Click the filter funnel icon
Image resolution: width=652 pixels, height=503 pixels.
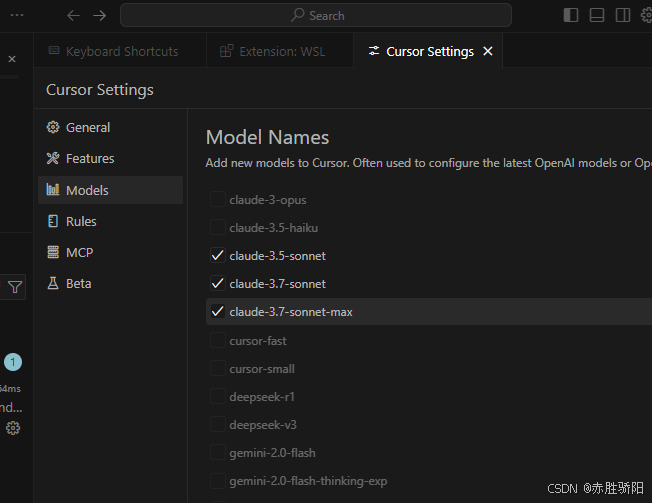(x=15, y=288)
